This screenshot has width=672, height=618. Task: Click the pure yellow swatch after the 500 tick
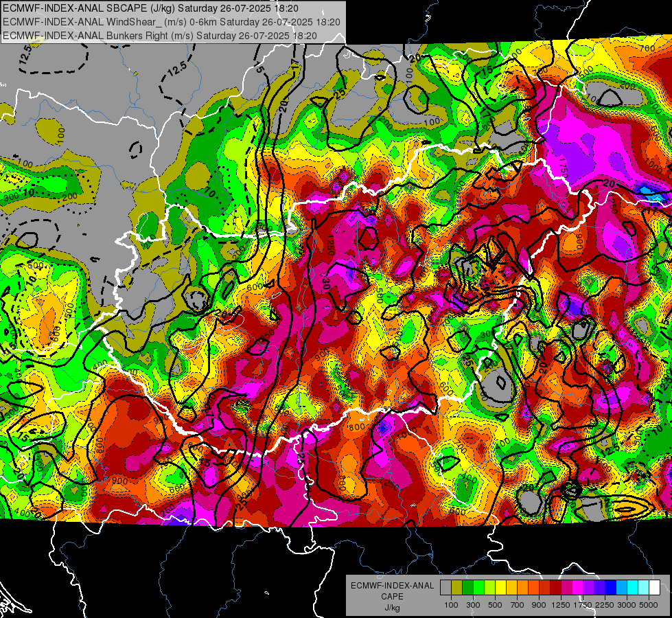[x=500, y=588]
